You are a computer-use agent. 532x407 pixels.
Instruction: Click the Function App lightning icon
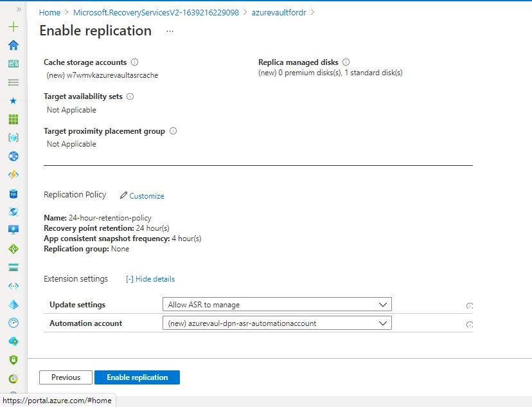pyautogui.click(x=12, y=174)
